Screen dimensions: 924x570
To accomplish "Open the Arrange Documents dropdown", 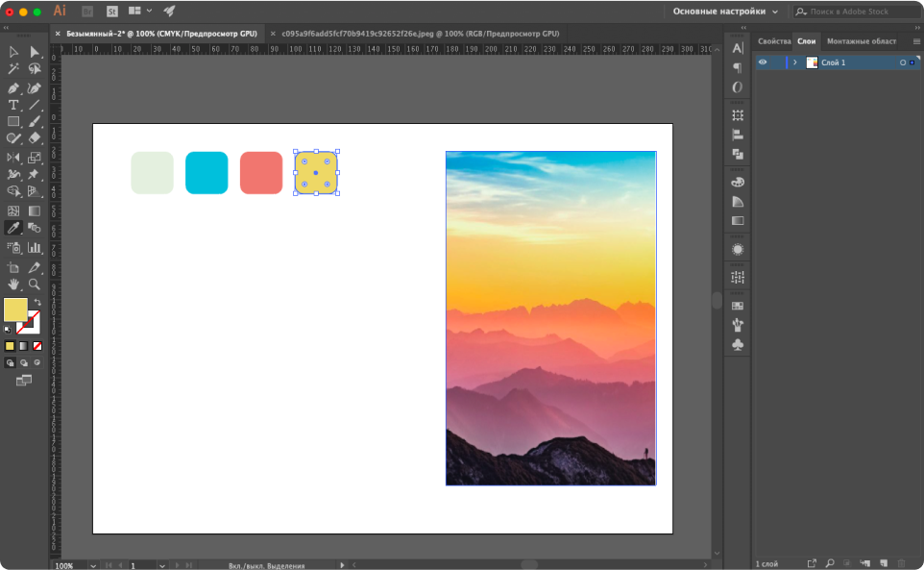I will 140,12.
